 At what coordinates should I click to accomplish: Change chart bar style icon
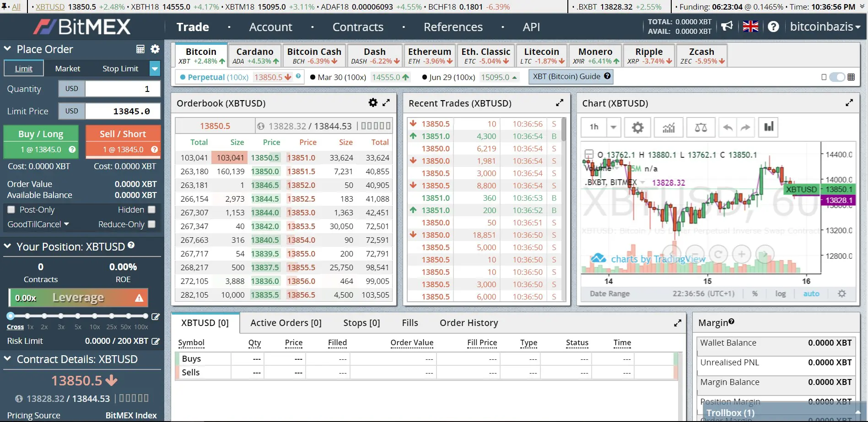click(x=769, y=127)
